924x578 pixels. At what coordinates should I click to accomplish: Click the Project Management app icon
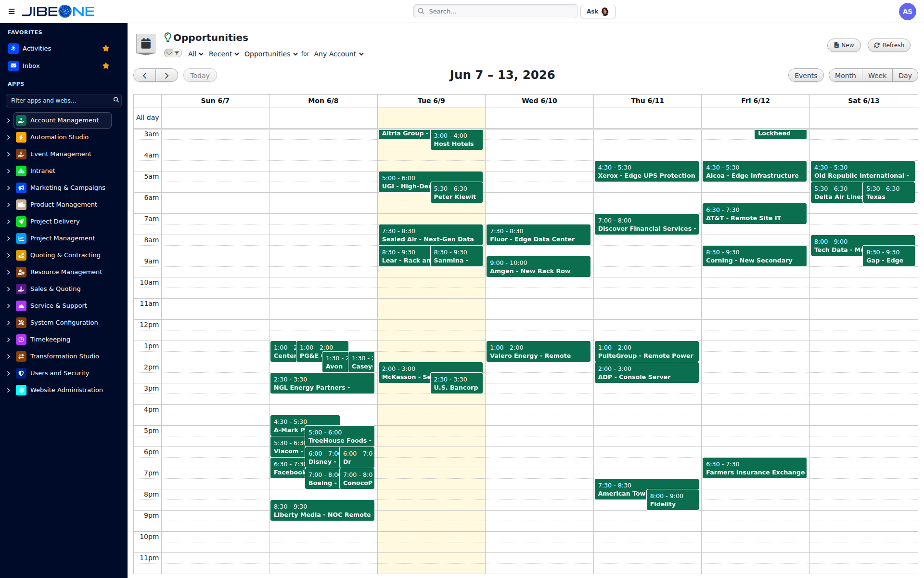pos(21,238)
